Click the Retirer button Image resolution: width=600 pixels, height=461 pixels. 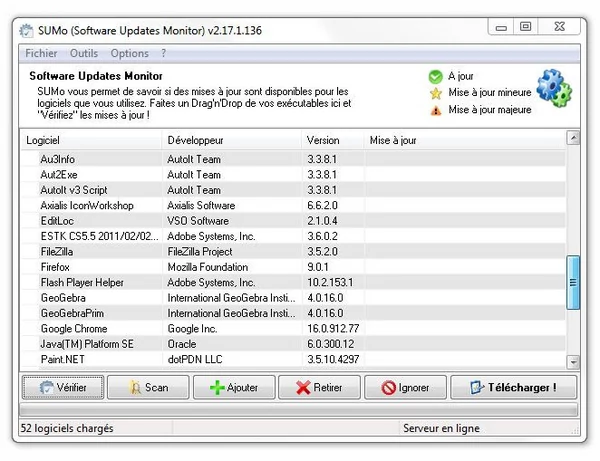(319, 388)
